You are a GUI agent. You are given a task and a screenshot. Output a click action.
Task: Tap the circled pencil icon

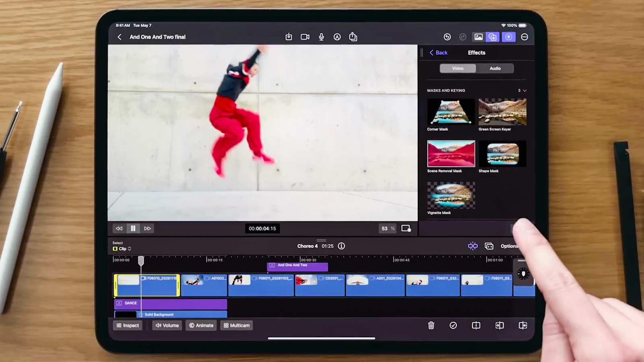tap(337, 37)
